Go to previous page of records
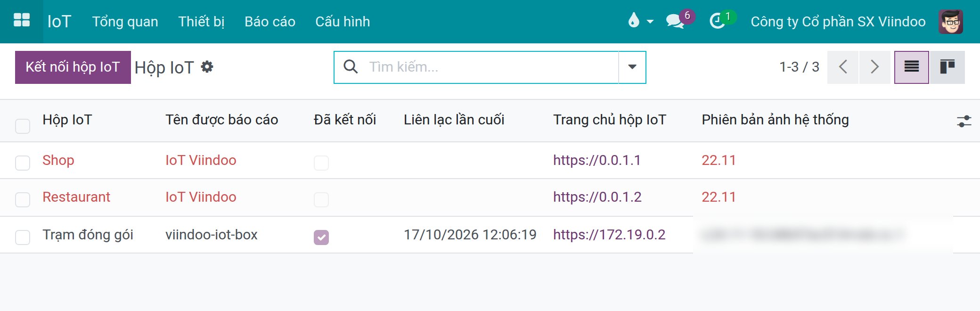The height and width of the screenshot is (311, 980). click(843, 67)
